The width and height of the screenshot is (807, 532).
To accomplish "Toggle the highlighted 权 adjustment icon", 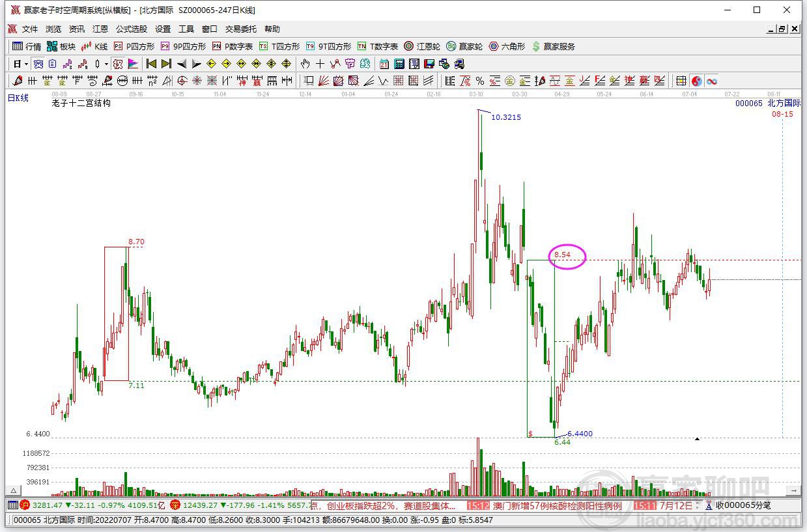I will (119, 64).
